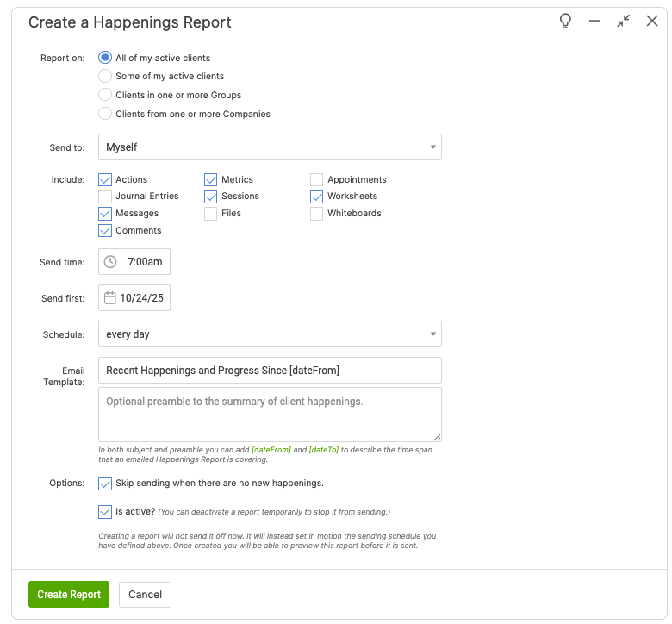Close the Create a Happenings Report dialog
The image size is (672, 624).
652,22
